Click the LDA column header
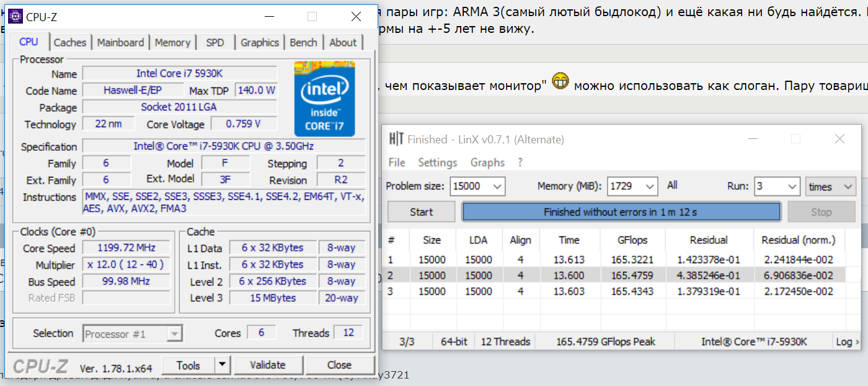The height and width of the screenshot is (386, 868). pyautogui.click(x=479, y=240)
